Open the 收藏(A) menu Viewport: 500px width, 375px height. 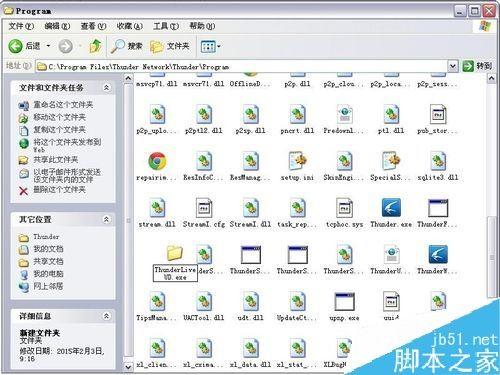(x=129, y=26)
